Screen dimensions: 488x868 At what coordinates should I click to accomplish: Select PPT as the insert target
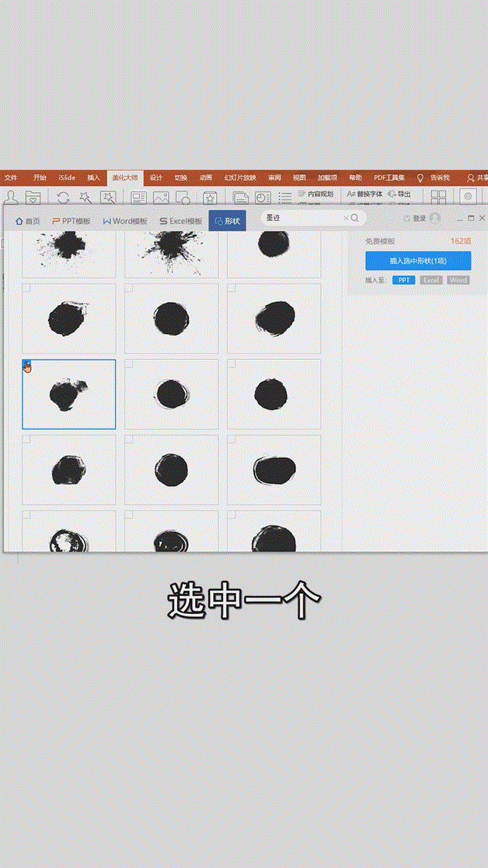[404, 280]
